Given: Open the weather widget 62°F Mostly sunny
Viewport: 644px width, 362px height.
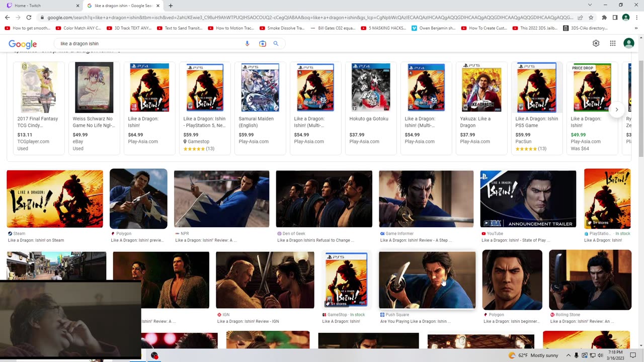Looking at the screenshot, I should [533, 355].
